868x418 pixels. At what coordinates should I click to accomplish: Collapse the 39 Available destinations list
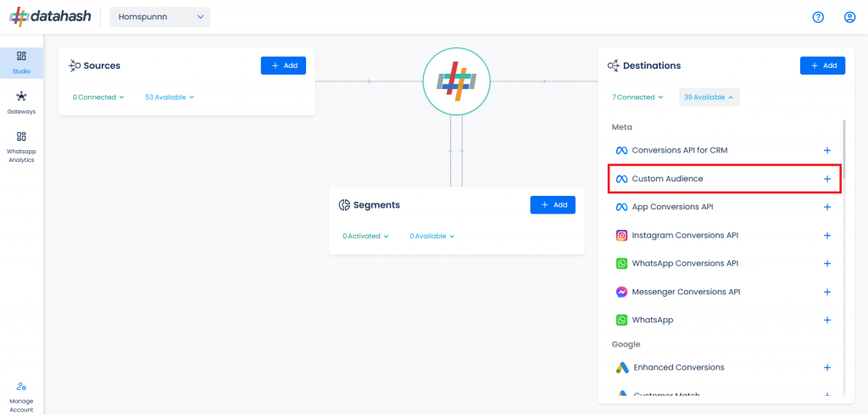(x=709, y=98)
